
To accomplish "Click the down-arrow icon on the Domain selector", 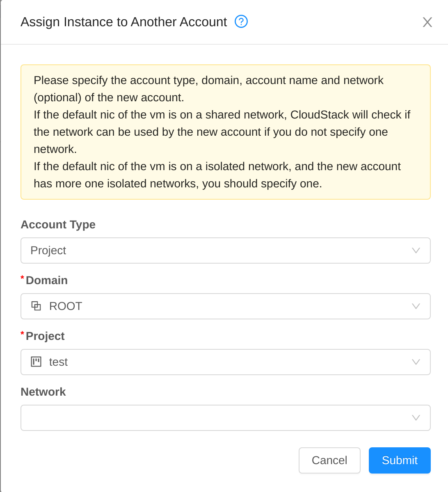I will (416, 306).
